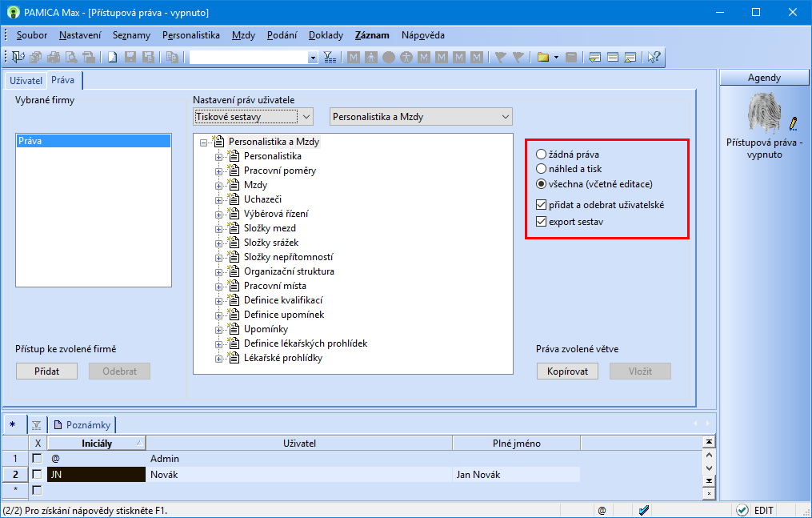Open the toolbar filter combo box arrow

click(312, 57)
